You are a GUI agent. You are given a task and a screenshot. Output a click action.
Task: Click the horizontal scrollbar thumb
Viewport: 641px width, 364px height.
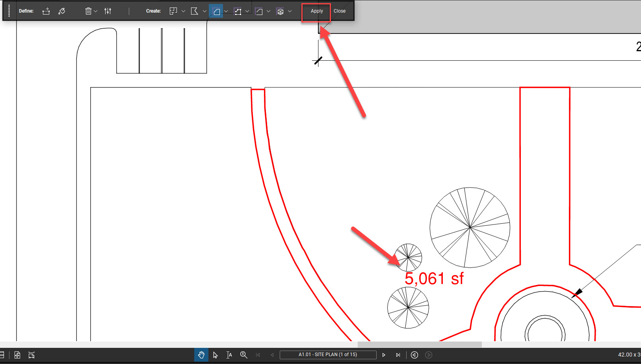[x=420, y=344]
